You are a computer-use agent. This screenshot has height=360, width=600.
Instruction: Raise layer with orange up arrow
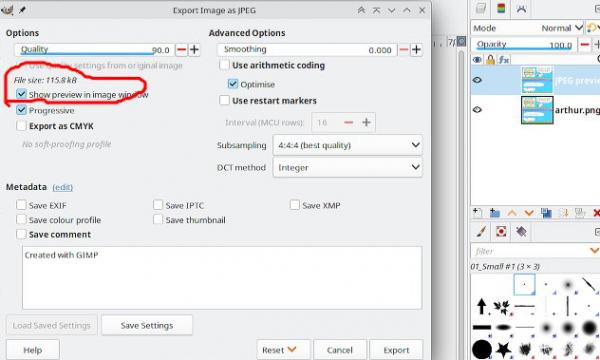click(x=512, y=213)
